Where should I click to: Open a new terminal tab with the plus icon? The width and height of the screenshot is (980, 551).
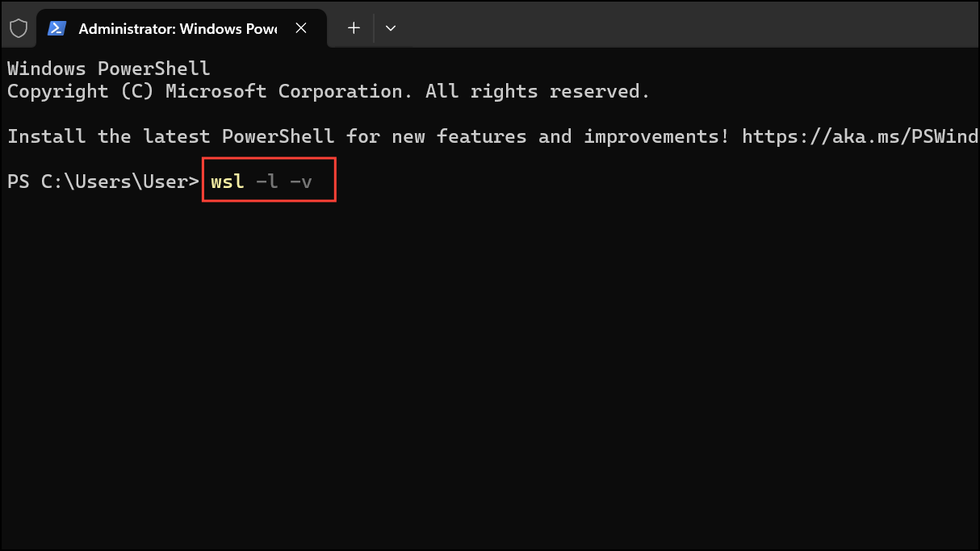coord(354,27)
